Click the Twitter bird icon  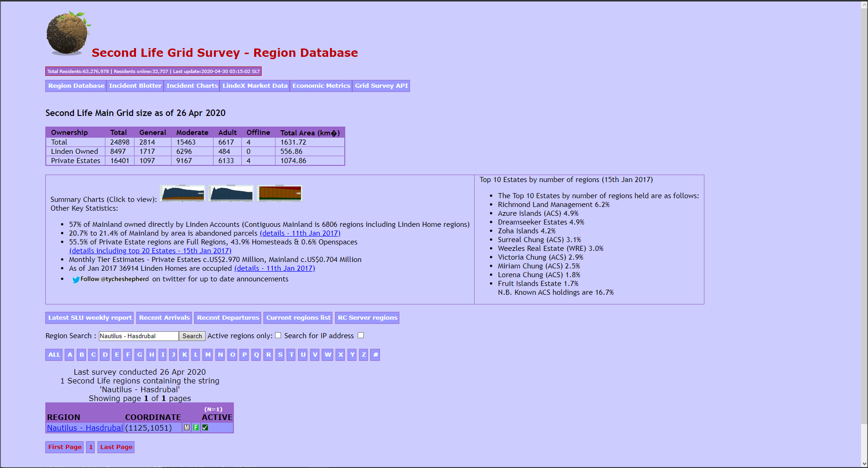[x=76, y=280]
